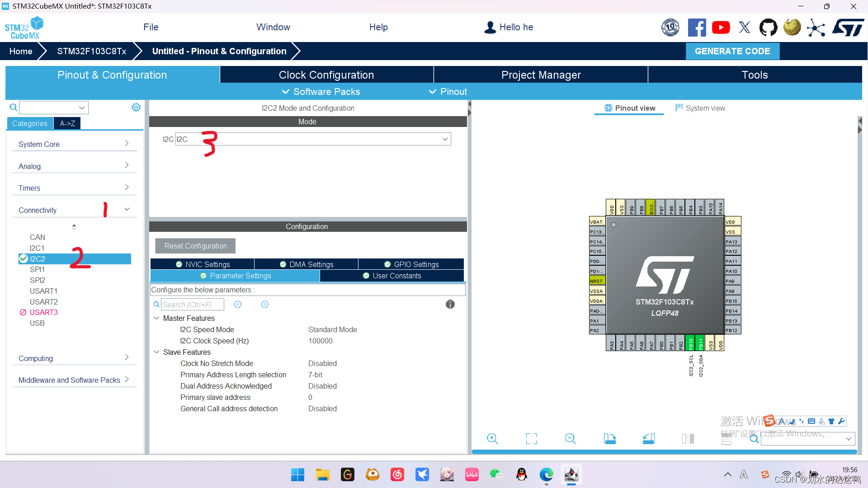Viewport: 868px width, 488px height.
Task: Rotate chip counterclockwise icon
Action: tap(649, 438)
